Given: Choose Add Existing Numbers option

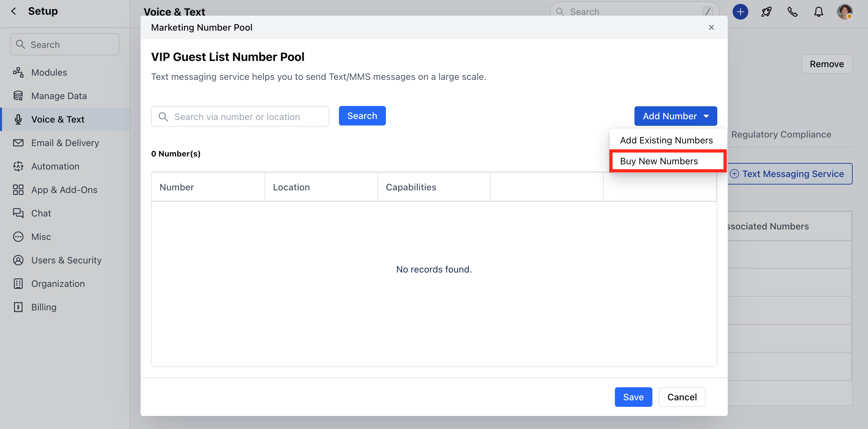Looking at the screenshot, I should point(666,140).
